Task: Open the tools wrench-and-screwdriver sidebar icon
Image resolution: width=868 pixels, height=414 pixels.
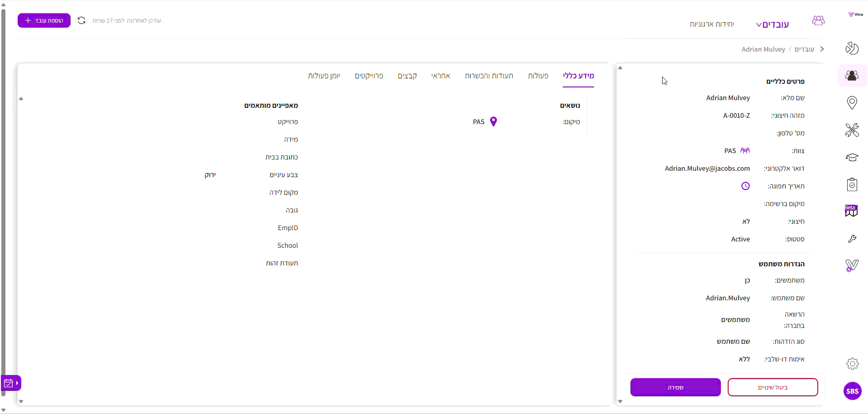Action: (x=852, y=130)
